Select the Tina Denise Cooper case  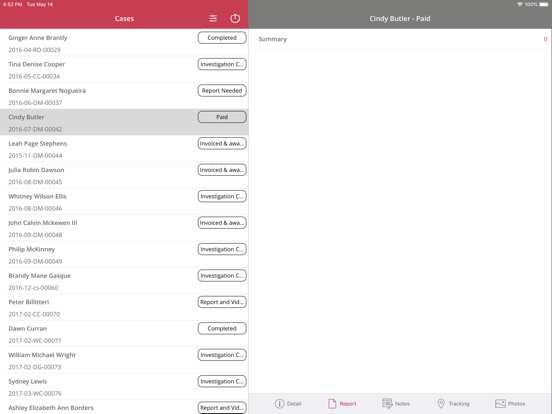coord(124,69)
